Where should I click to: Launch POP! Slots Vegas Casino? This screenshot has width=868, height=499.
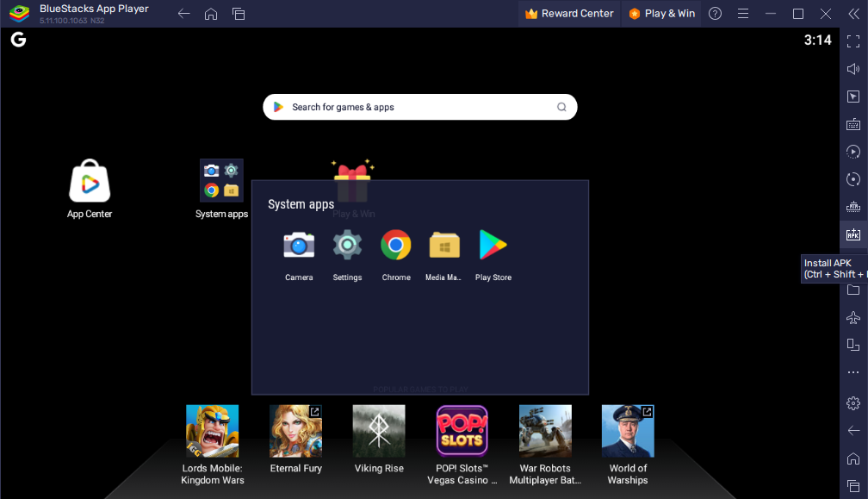click(462, 431)
